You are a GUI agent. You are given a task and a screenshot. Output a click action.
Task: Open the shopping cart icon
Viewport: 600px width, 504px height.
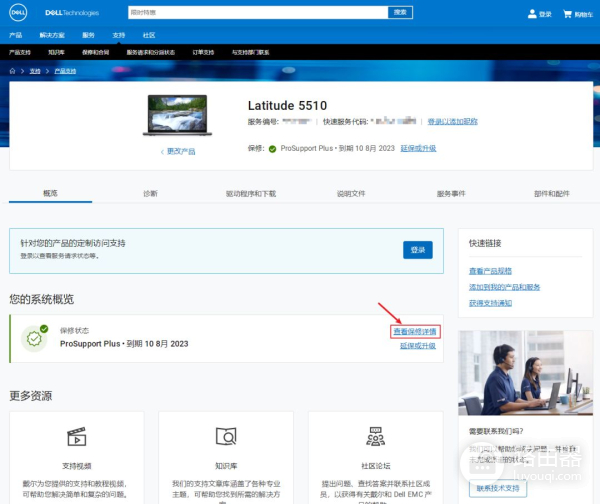click(568, 14)
